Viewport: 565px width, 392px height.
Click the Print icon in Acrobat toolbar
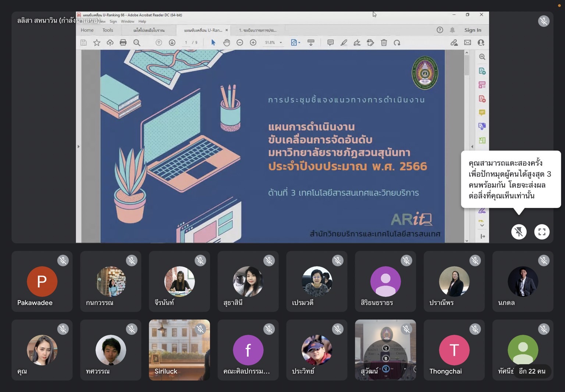pyautogui.click(x=123, y=43)
